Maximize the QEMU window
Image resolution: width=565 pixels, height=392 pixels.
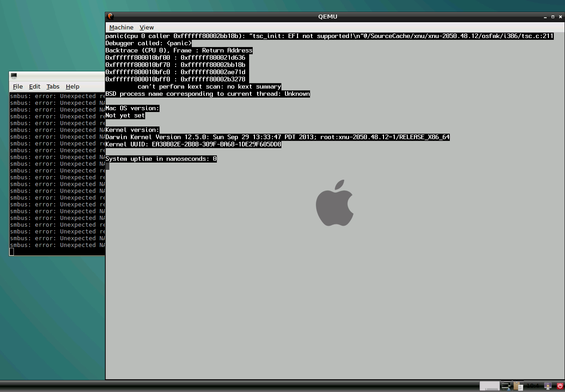tap(553, 17)
